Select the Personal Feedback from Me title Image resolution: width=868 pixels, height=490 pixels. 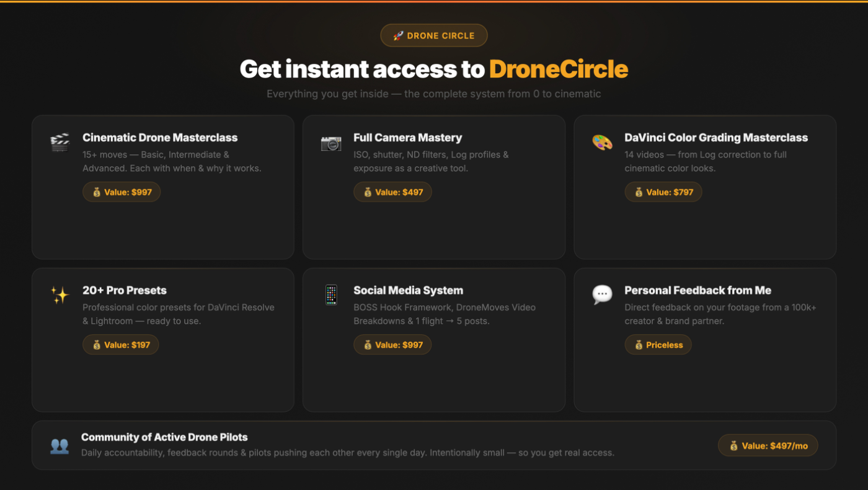698,290
